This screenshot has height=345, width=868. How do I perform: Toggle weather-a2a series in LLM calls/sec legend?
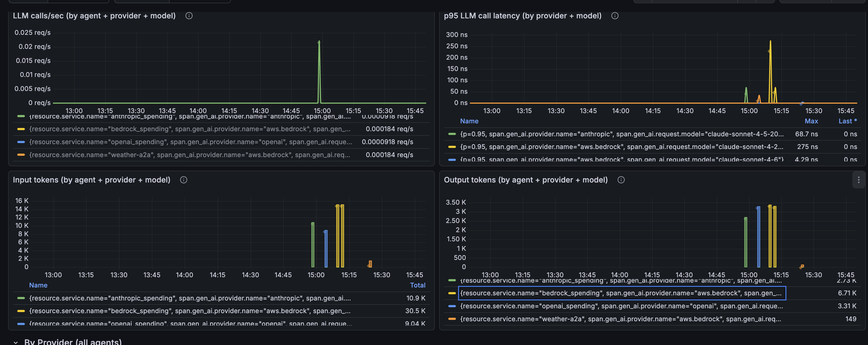(189, 155)
